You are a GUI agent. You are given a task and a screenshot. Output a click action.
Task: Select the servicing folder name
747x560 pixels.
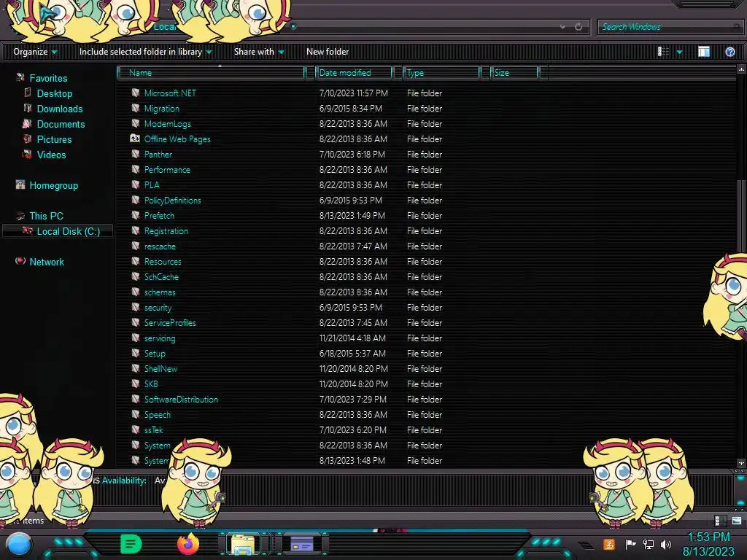160,338
